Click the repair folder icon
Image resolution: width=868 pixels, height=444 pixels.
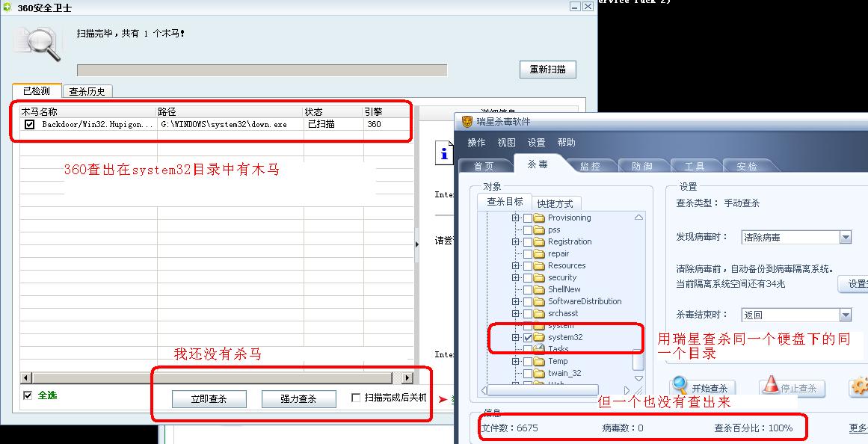coord(539,253)
